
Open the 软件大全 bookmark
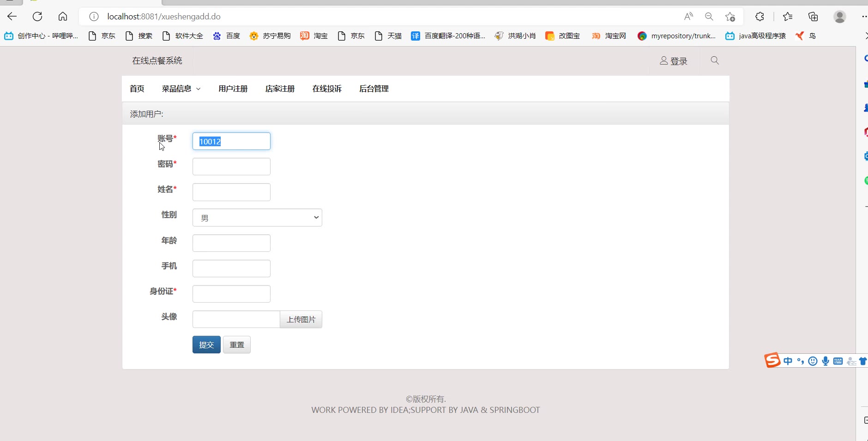point(182,36)
